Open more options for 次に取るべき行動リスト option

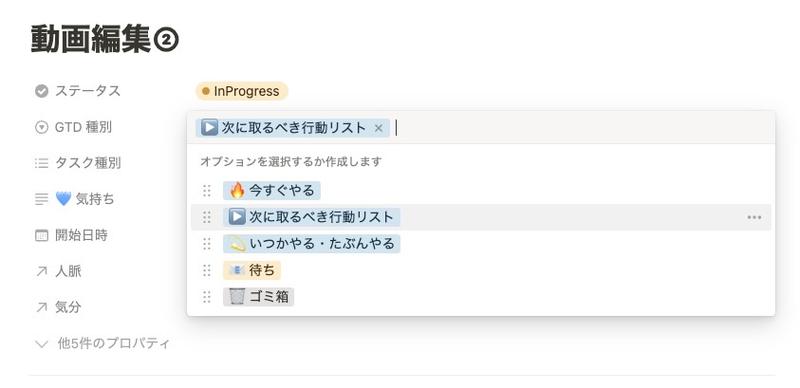coord(754,217)
